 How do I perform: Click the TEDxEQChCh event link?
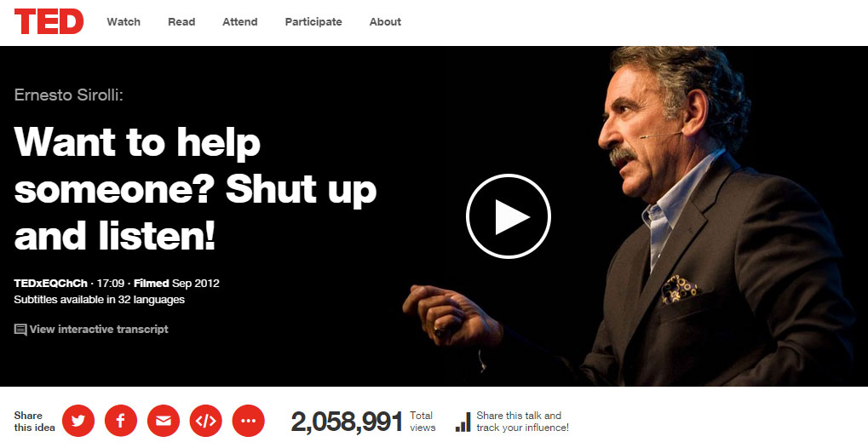pos(50,283)
